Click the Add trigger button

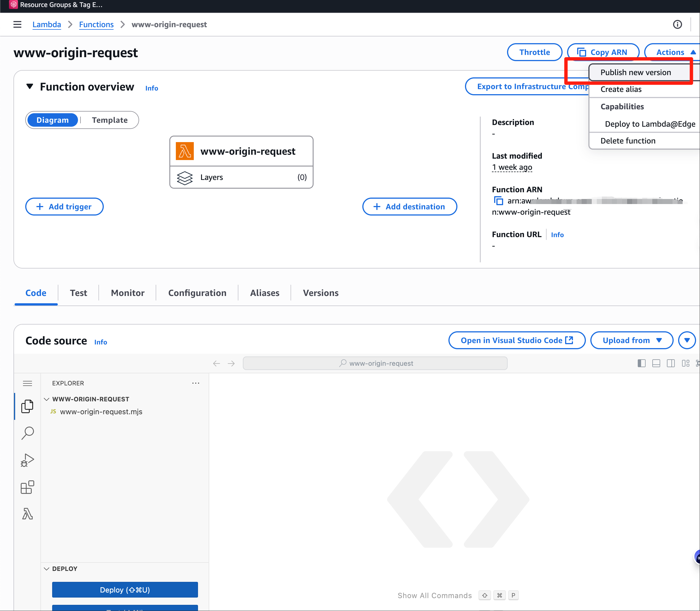click(64, 207)
